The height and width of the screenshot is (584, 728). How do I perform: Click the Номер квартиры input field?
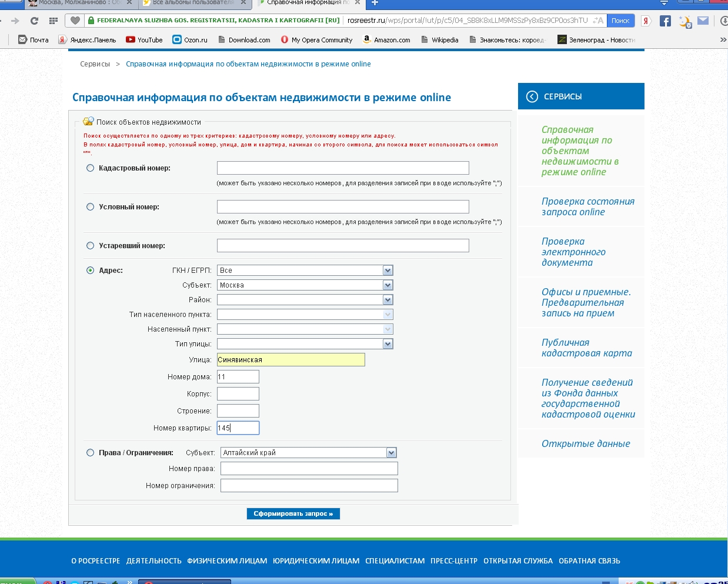click(238, 428)
